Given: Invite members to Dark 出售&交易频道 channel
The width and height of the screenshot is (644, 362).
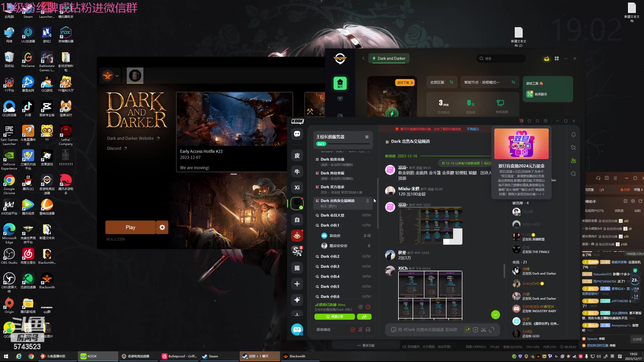Looking at the screenshot, I should 368,201.
